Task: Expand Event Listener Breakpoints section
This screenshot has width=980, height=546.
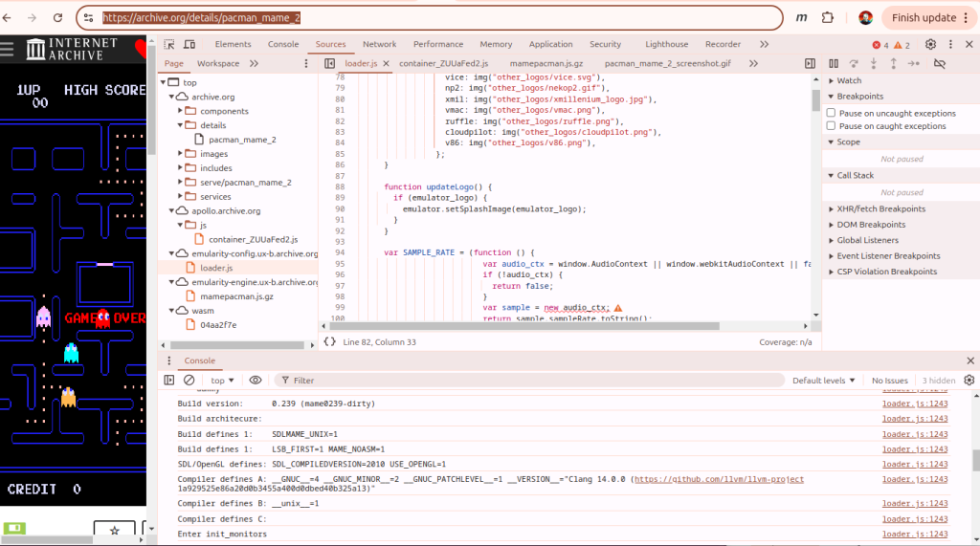Action: [888, 255]
